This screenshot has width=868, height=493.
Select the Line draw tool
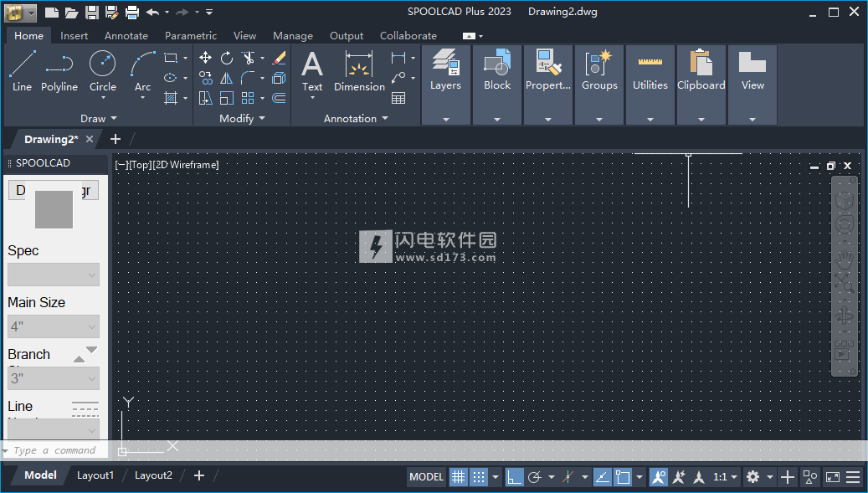(x=22, y=71)
